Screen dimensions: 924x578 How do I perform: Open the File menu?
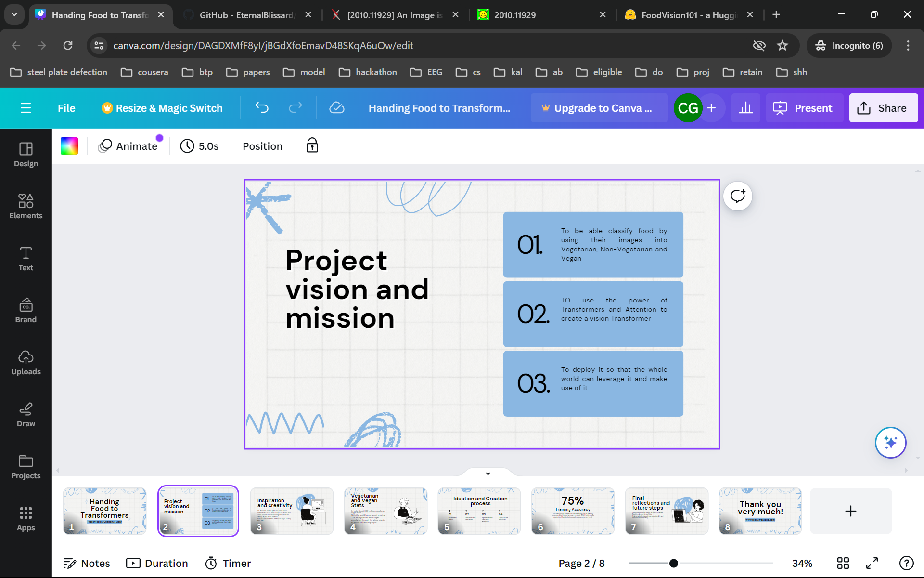point(66,108)
